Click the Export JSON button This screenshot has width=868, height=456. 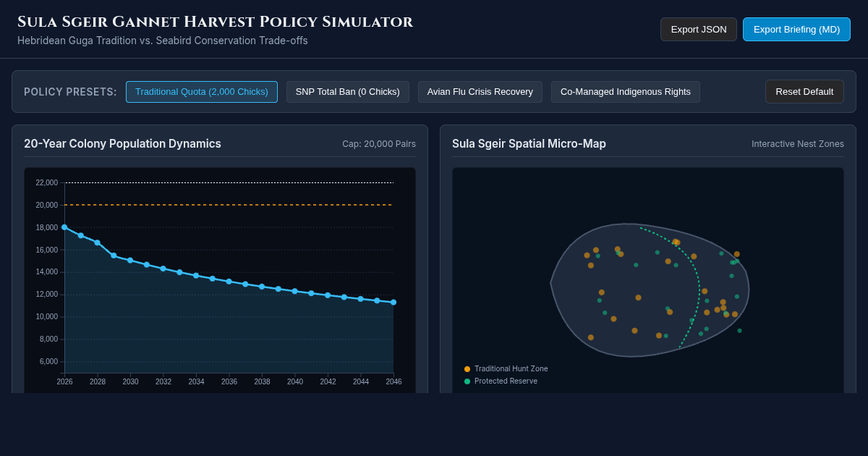tap(698, 30)
